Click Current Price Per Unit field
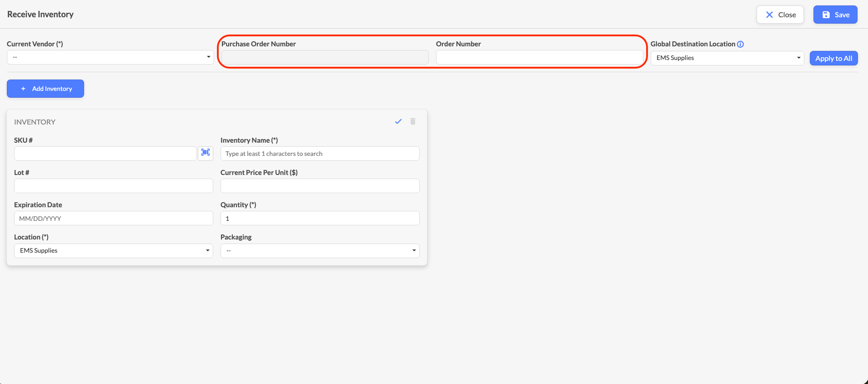The height and width of the screenshot is (384, 868). (x=320, y=186)
